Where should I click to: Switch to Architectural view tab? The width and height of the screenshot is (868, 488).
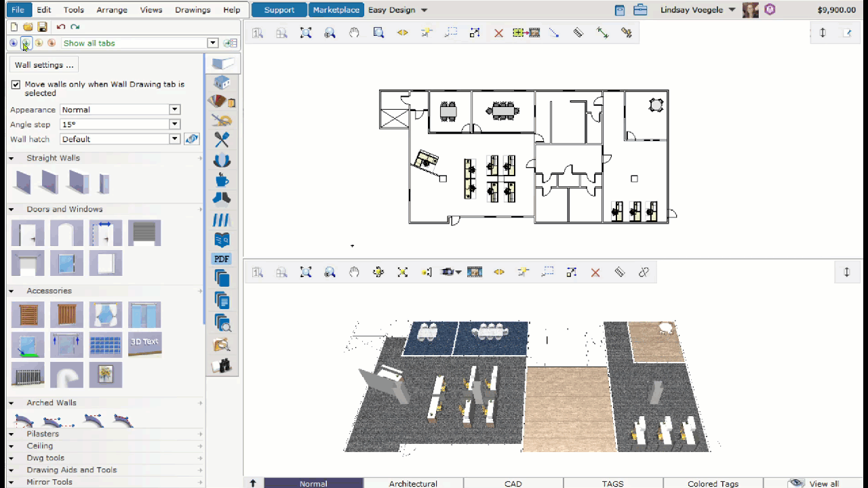tap(413, 483)
